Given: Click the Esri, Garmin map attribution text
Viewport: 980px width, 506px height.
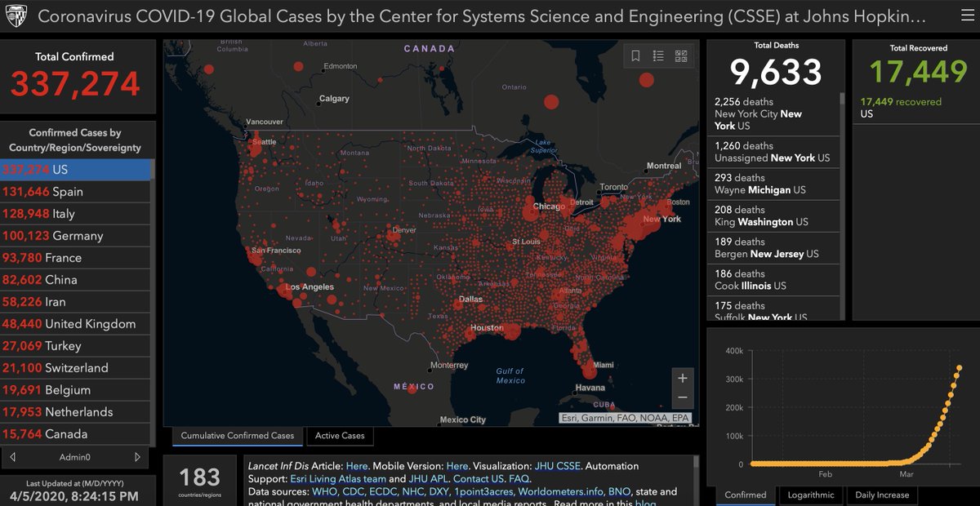Looking at the screenshot, I should click(x=626, y=417).
